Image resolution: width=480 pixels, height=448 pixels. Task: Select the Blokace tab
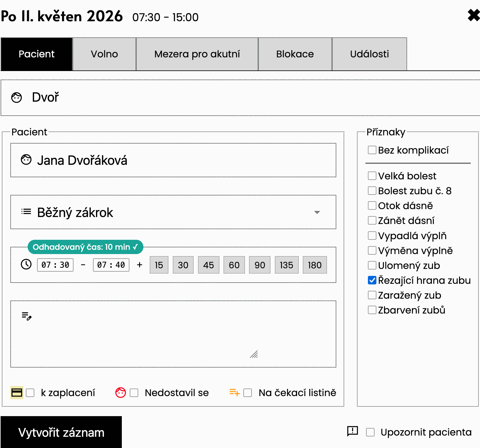[x=295, y=54]
